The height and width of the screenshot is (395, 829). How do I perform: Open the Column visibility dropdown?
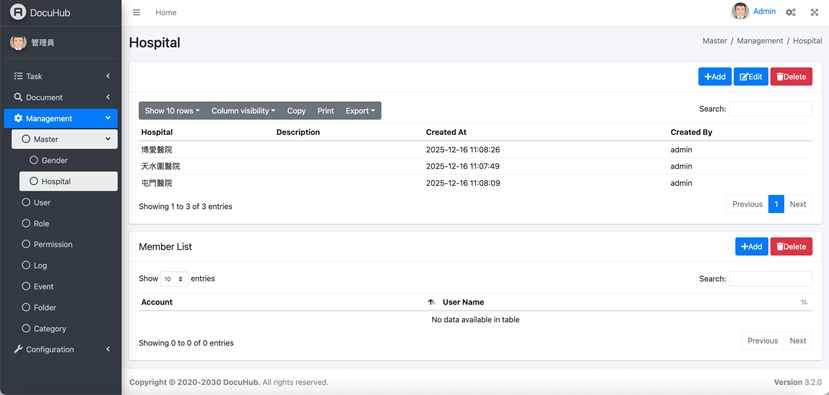pyautogui.click(x=243, y=111)
